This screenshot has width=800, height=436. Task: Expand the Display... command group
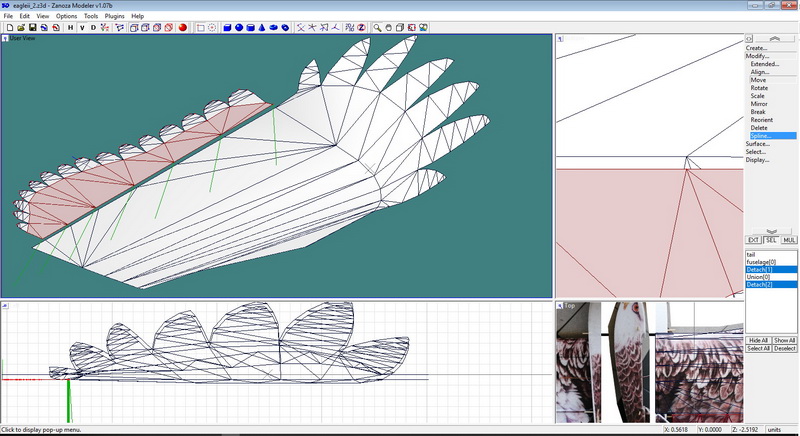pos(758,160)
